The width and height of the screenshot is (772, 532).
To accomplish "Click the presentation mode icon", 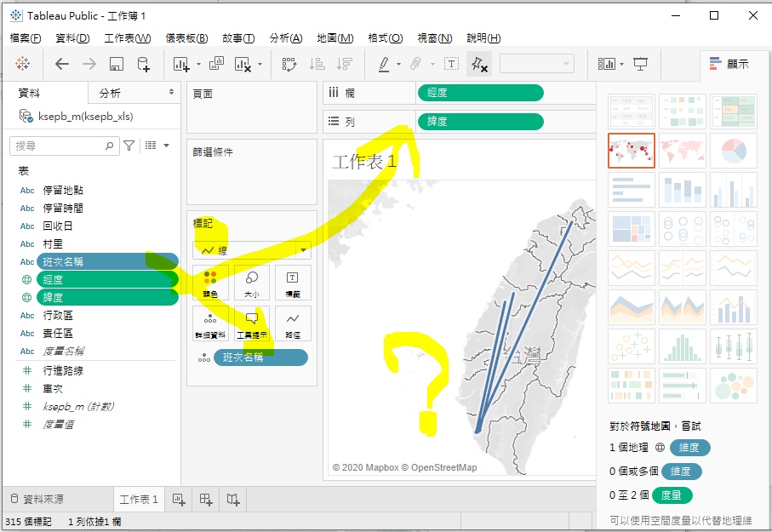I will 641,64.
